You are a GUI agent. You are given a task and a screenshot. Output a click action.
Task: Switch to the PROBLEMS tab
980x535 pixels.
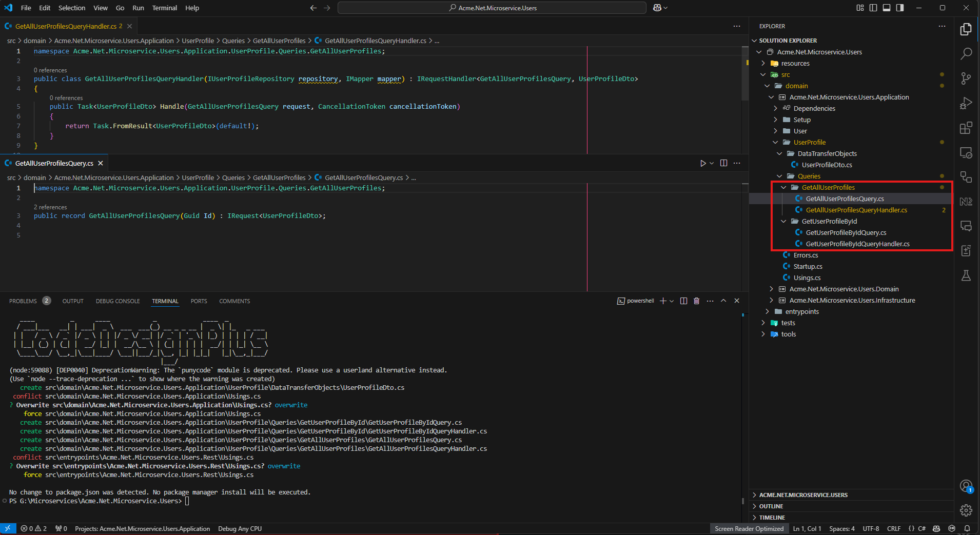tap(23, 301)
